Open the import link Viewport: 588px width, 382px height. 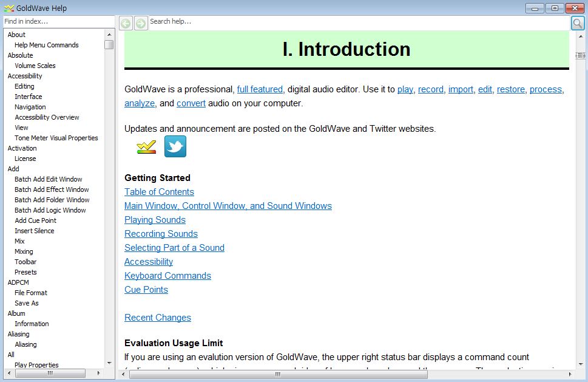coord(461,89)
